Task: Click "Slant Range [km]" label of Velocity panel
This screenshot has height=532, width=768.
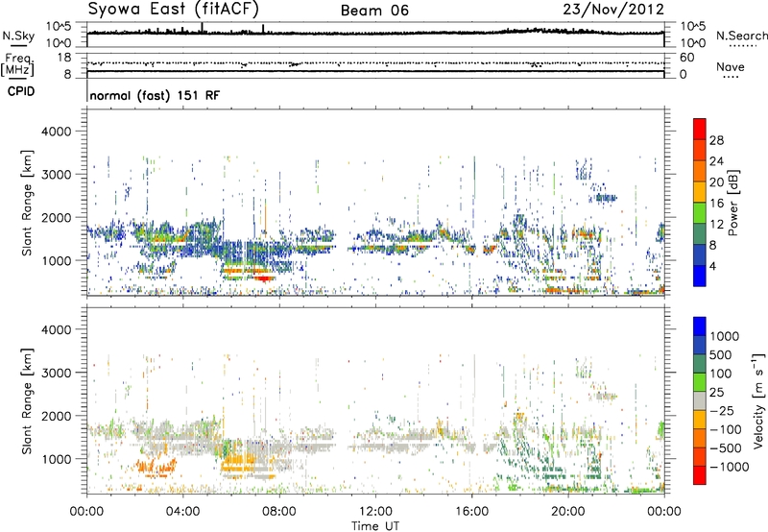Action: tap(27, 400)
